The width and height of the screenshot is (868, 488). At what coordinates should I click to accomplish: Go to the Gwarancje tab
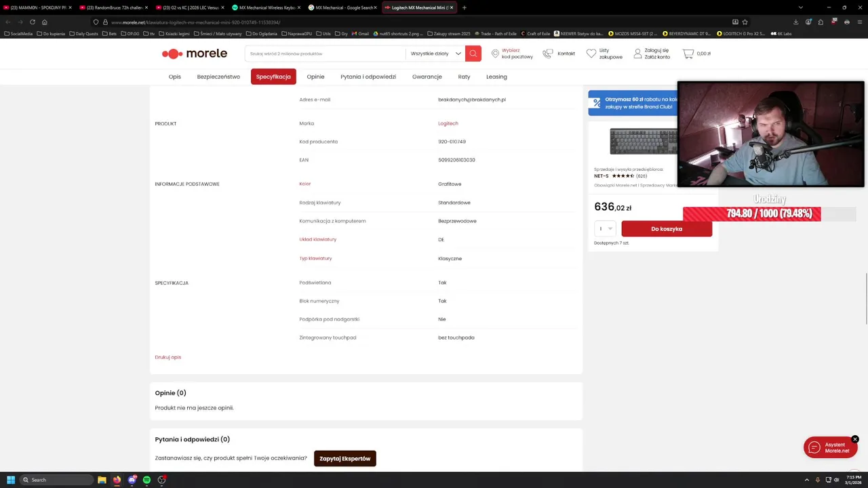[x=427, y=77]
